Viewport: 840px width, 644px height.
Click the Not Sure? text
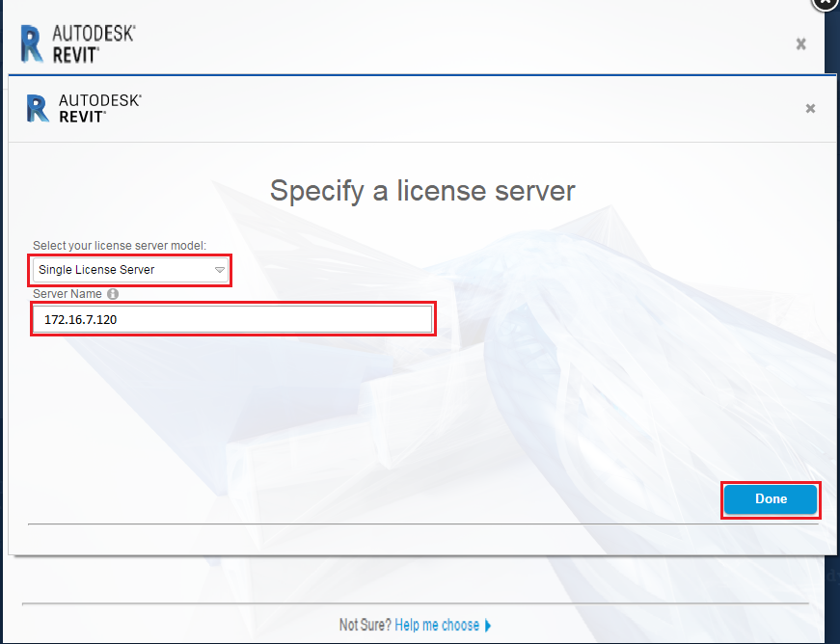[365, 626]
